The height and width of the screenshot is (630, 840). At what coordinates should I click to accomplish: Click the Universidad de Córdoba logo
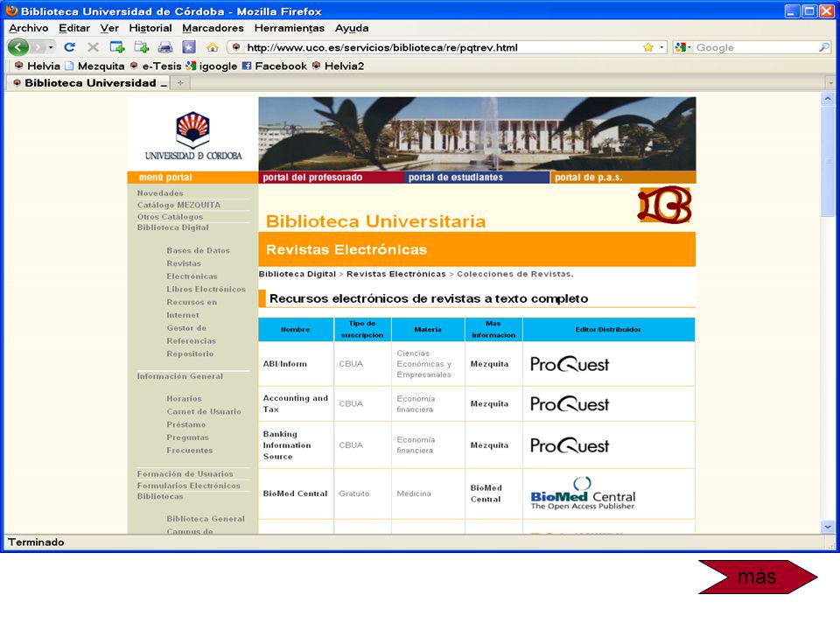pyautogui.click(x=192, y=135)
